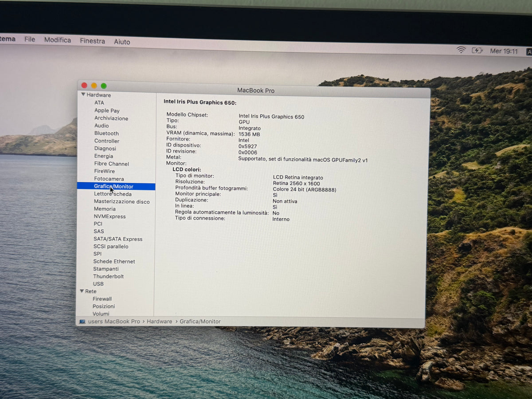Open the Modifica menu

(x=58, y=40)
